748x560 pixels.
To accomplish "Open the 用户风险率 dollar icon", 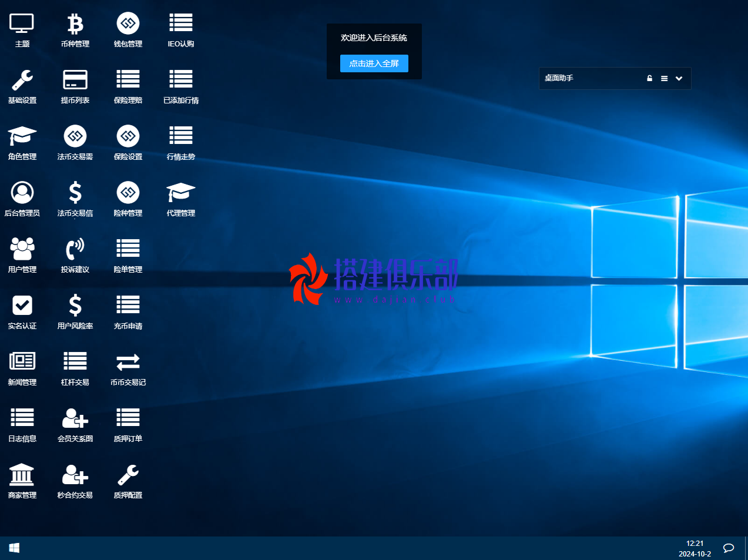I will pos(75,311).
